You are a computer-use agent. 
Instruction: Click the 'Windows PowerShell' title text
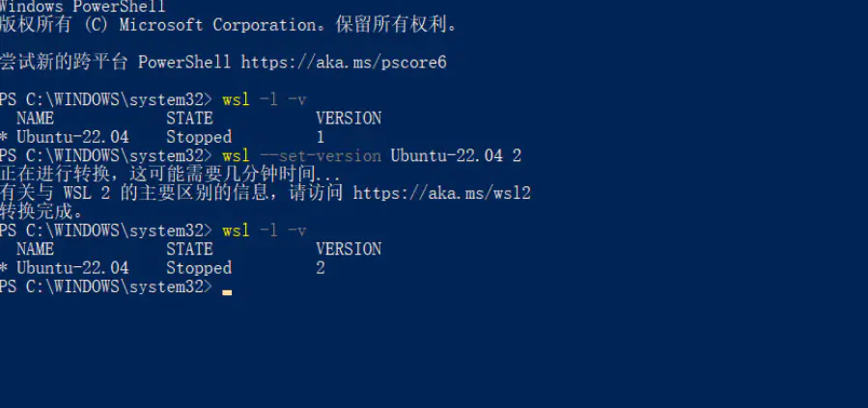82,7
